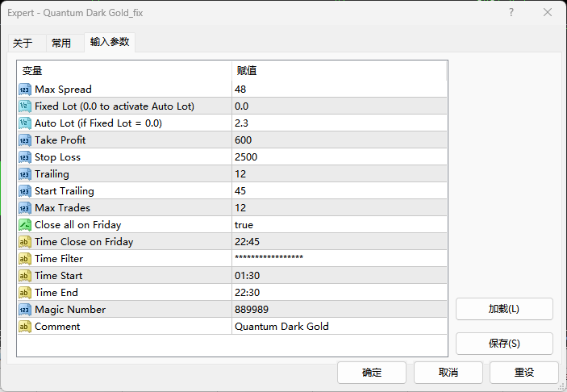Open the 常用 tab
The height and width of the screenshot is (392, 567).
click(61, 44)
